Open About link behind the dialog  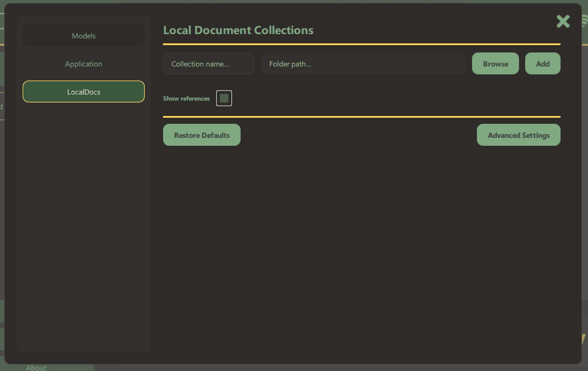click(x=36, y=367)
